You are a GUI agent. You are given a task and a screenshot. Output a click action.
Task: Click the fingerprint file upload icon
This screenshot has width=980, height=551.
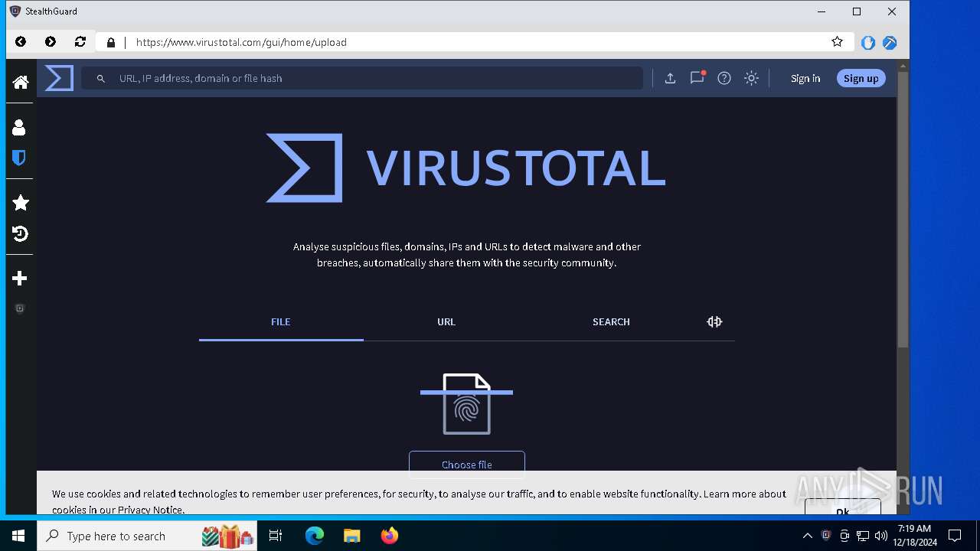(466, 403)
